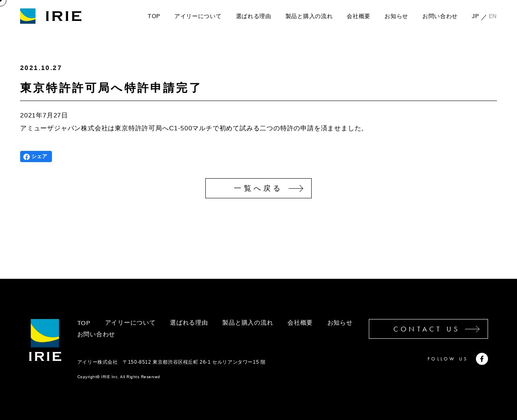
Task: Switch language to JP
Action: click(476, 16)
